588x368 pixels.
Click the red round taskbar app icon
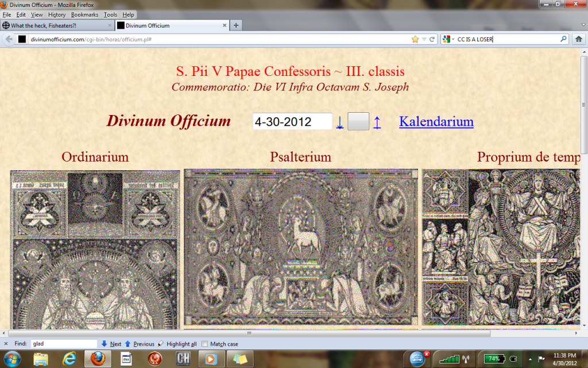[154, 359]
